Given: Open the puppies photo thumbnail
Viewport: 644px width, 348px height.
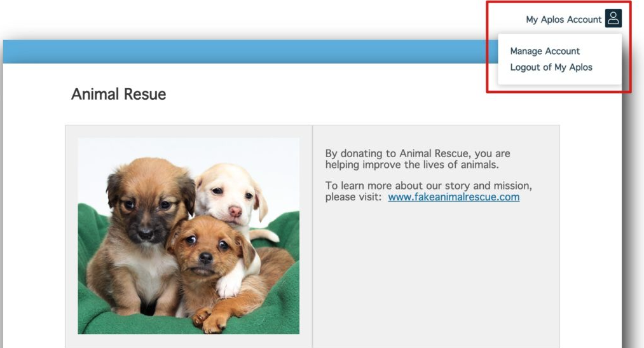Looking at the screenshot, I should click(x=189, y=236).
